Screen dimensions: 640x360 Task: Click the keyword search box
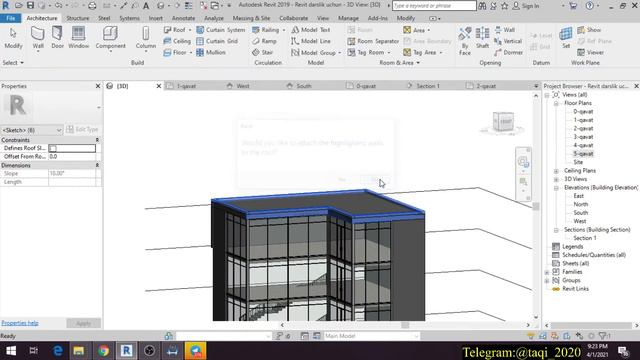click(434, 6)
